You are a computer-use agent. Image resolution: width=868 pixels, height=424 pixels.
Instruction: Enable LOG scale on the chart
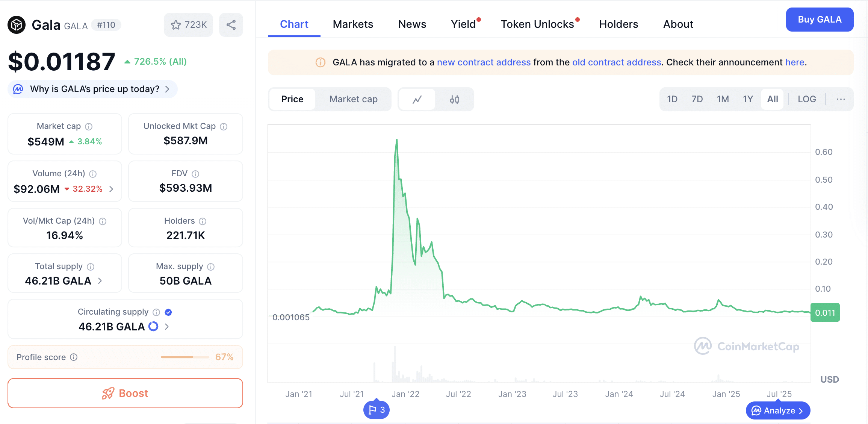[x=806, y=99]
